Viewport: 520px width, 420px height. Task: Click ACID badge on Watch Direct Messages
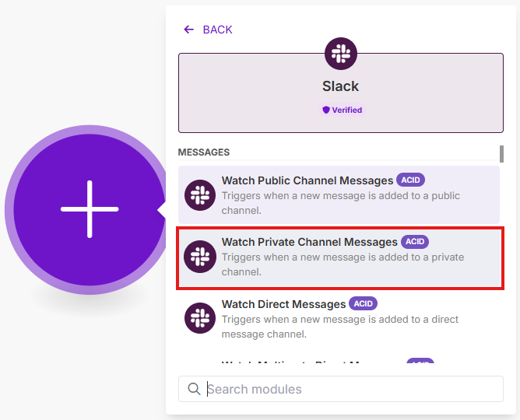(363, 303)
